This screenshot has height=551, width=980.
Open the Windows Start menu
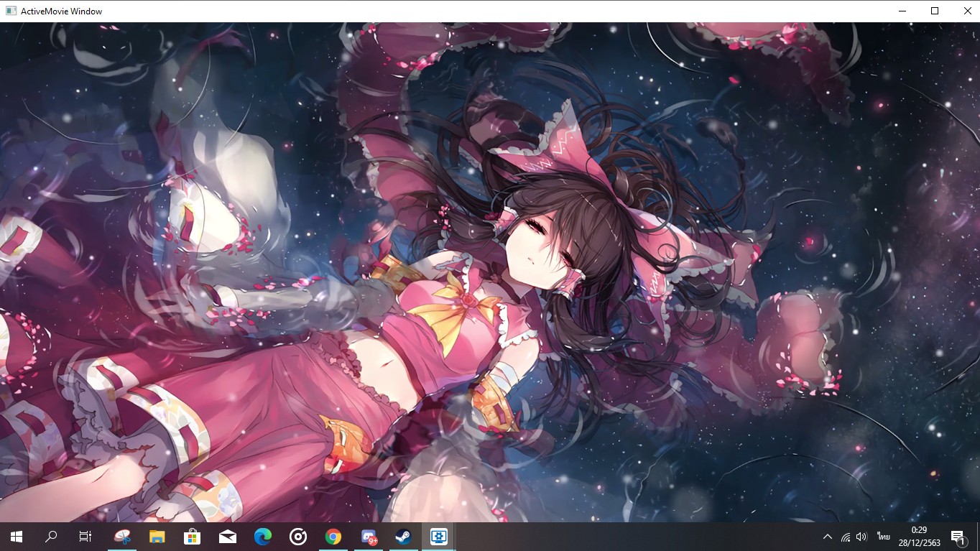click(x=17, y=537)
